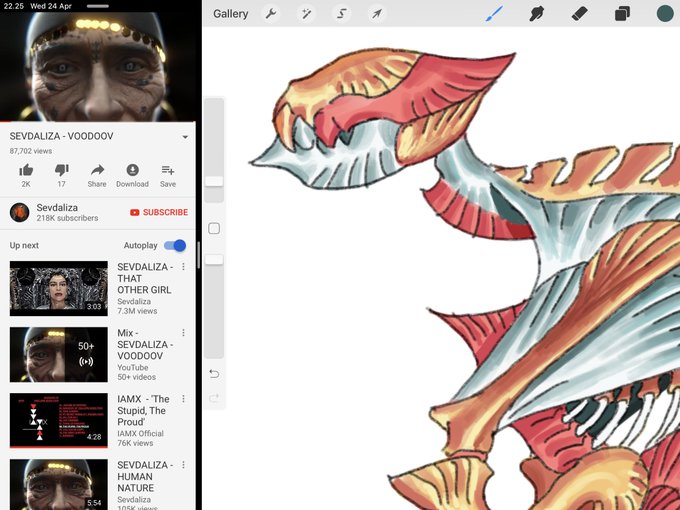Screen dimensions: 680x510
Task: Select the 'IAMX - The Stupid, The Proud' title
Action: pos(144,410)
